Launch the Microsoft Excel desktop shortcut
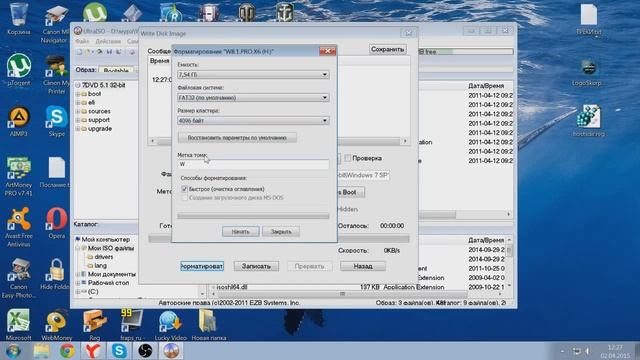The width and height of the screenshot is (640, 360). pos(18,324)
